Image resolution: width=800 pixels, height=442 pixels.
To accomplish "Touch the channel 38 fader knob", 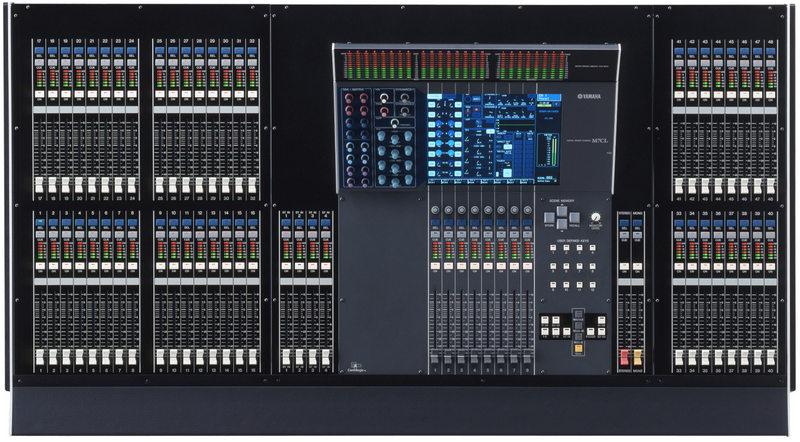I will pos(744,356).
